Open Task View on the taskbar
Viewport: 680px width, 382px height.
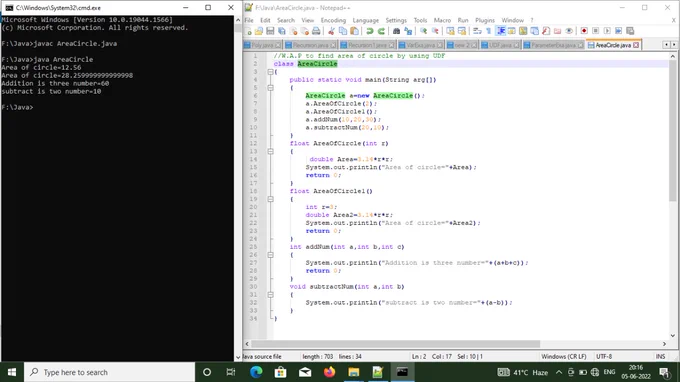(x=231, y=372)
